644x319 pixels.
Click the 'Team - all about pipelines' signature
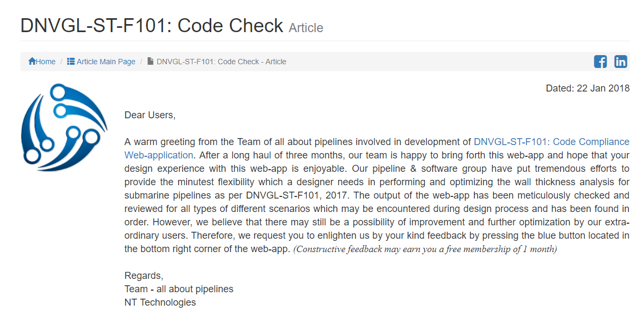tap(179, 289)
